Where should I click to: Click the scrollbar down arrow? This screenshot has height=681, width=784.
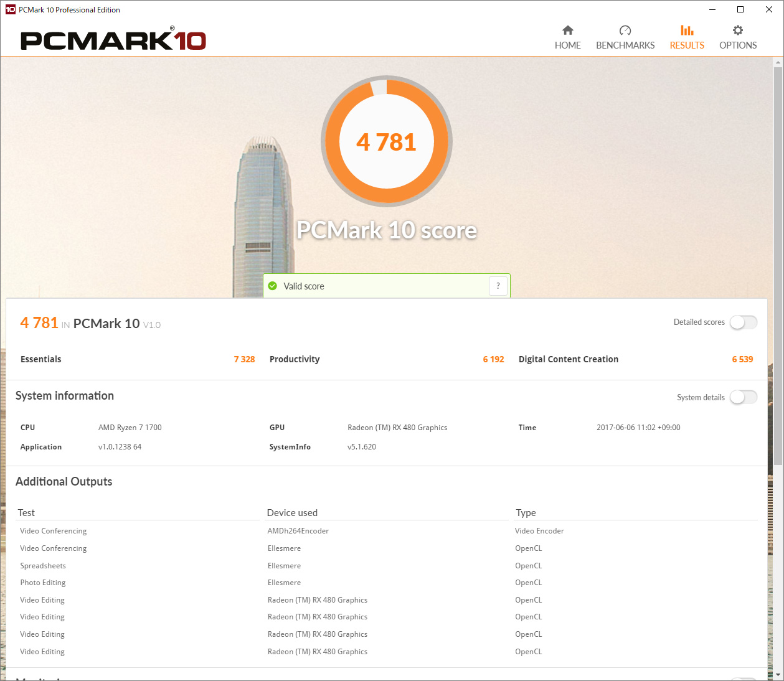[778, 675]
